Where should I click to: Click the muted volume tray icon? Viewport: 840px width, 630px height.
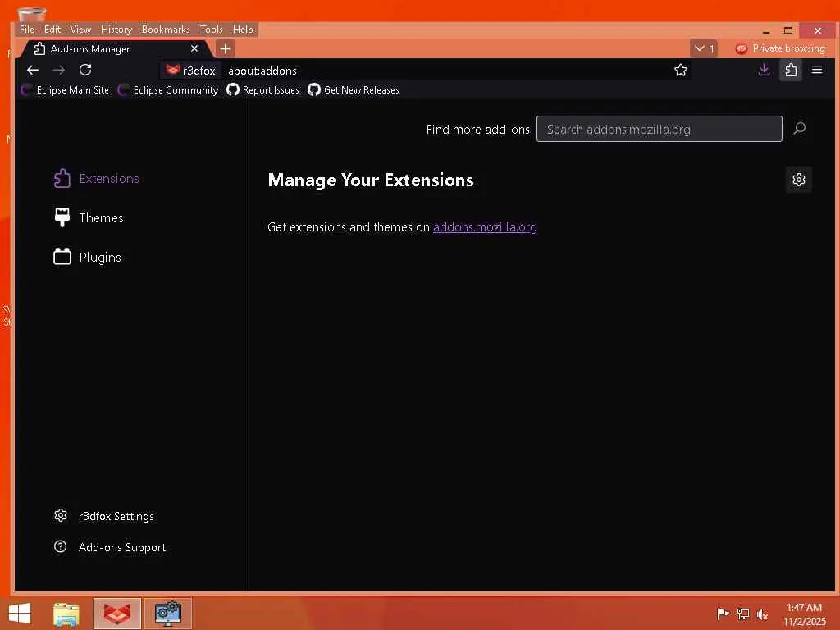pyautogui.click(x=762, y=614)
